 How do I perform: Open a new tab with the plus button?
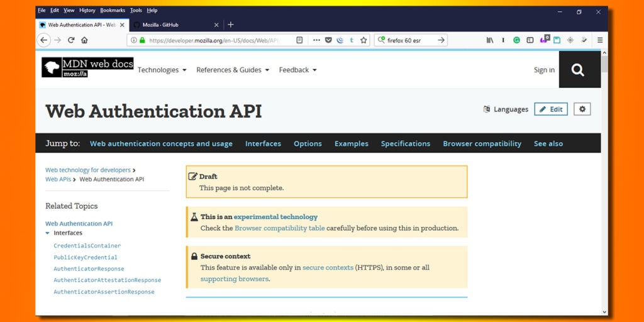pyautogui.click(x=231, y=25)
